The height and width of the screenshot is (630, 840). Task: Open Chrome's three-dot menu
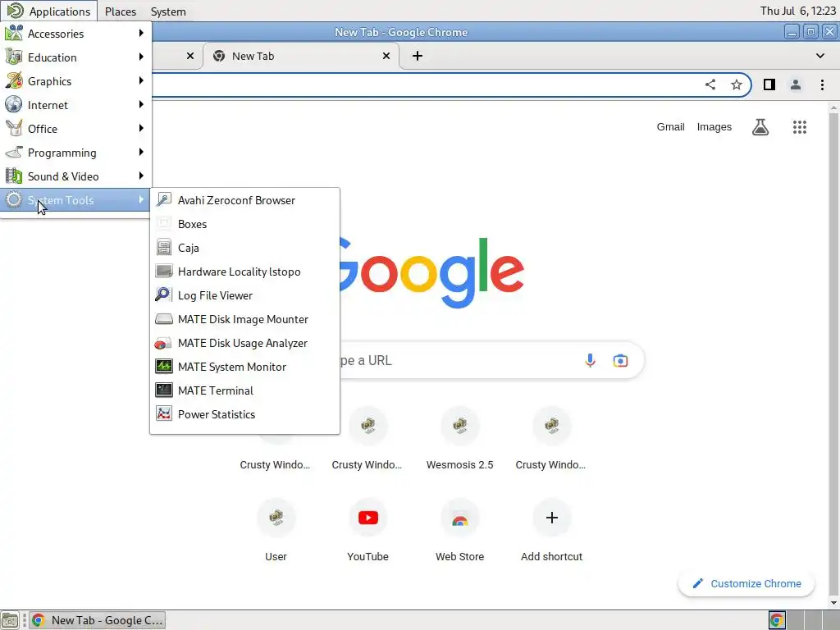click(x=822, y=84)
